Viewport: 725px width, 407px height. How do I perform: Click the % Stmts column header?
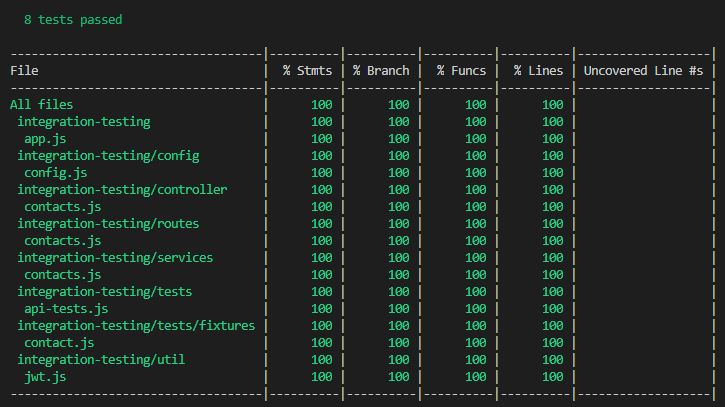click(307, 70)
